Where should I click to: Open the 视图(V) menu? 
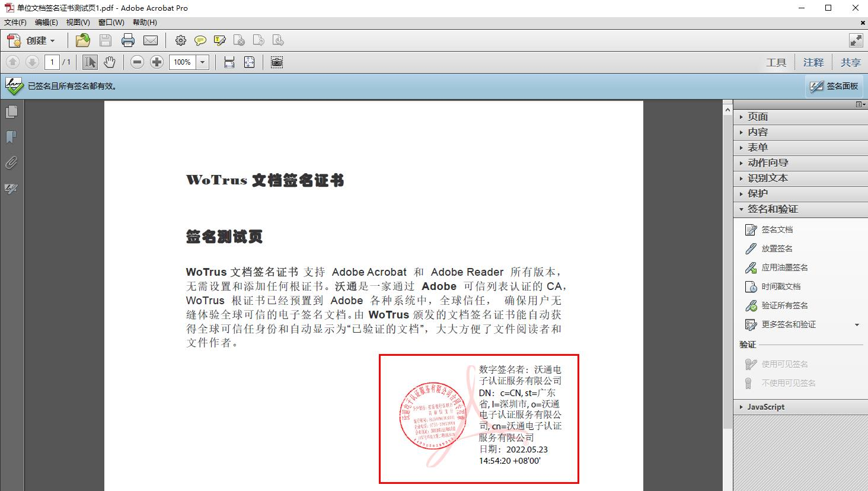[78, 23]
